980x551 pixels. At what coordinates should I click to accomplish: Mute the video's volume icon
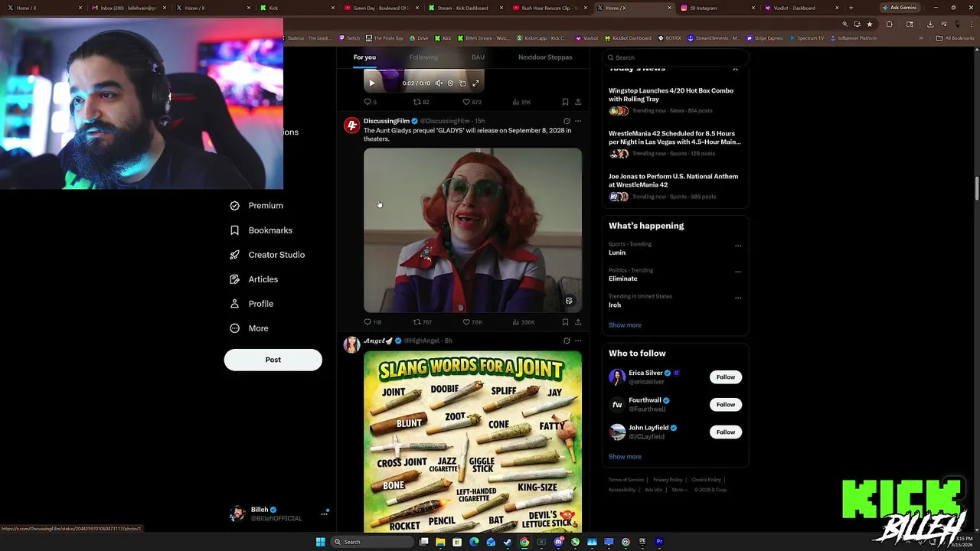click(439, 83)
